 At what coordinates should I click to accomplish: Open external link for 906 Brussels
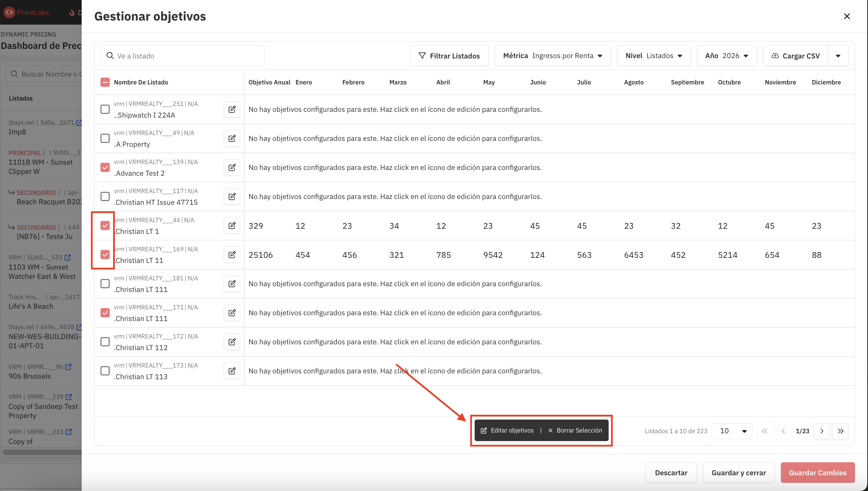(x=68, y=367)
